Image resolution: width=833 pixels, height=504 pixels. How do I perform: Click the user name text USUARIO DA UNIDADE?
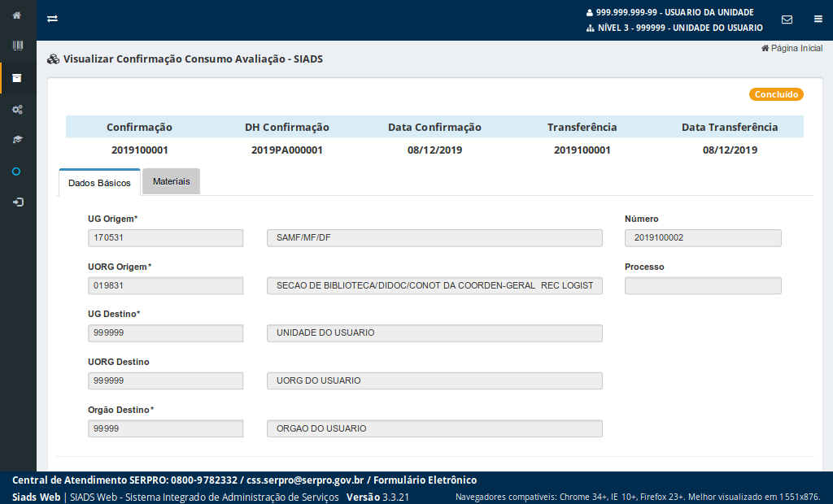(709, 12)
